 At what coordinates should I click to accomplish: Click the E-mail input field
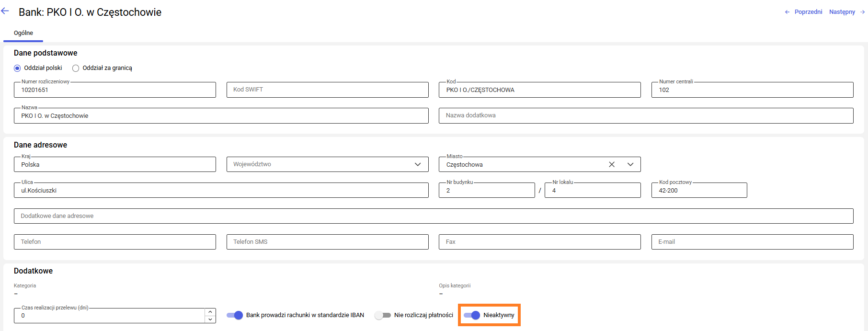pyautogui.click(x=752, y=242)
